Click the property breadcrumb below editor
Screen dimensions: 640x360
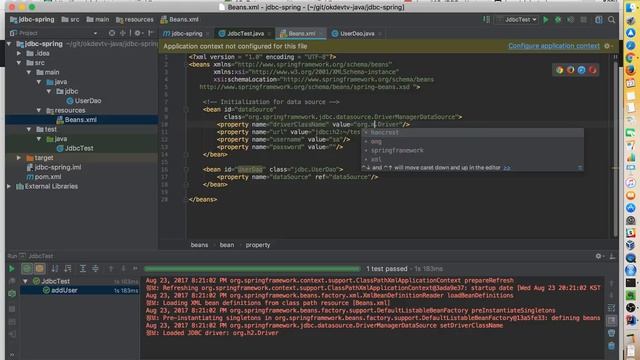click(258, 245)
